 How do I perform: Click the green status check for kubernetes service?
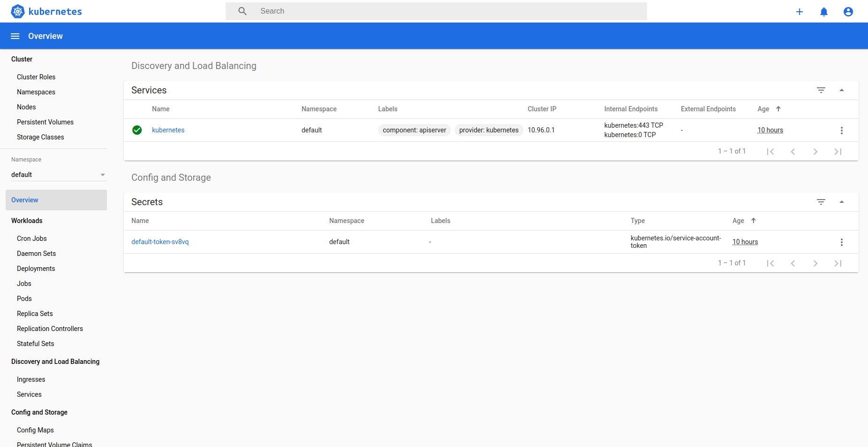(x=137, y=130)
